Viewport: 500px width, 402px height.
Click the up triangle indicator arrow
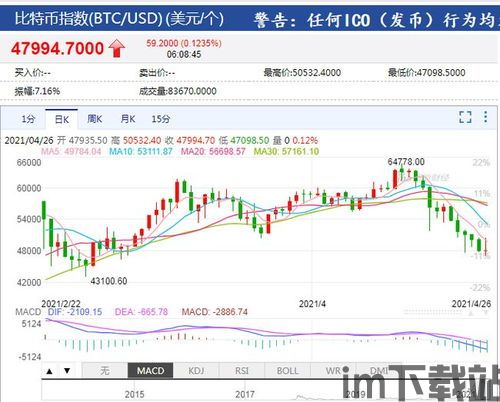(50, 371)
